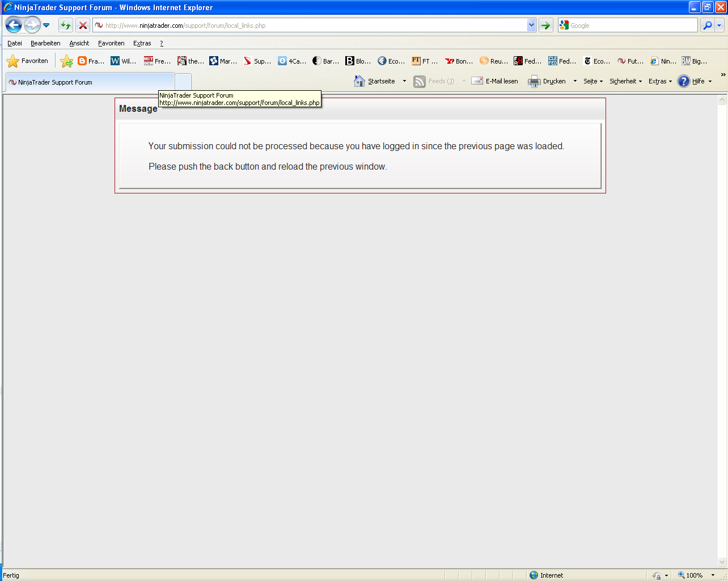Open the 'Sup...' favorites bar link
This screenshot has height=581, width=728.
pyautogui.click(x=257, y=61)
